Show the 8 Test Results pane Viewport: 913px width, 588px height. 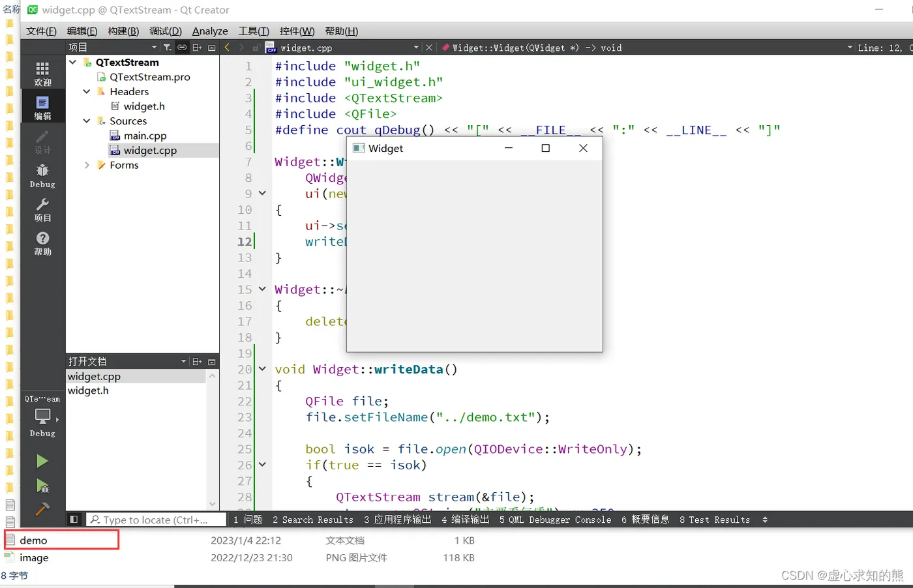point(715,520)
